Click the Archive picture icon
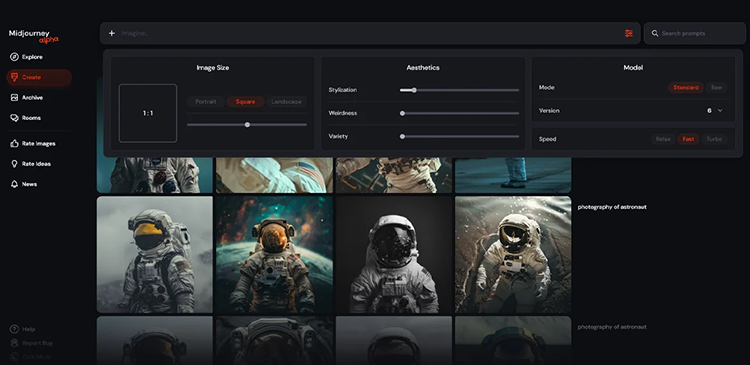 point(14,98)
